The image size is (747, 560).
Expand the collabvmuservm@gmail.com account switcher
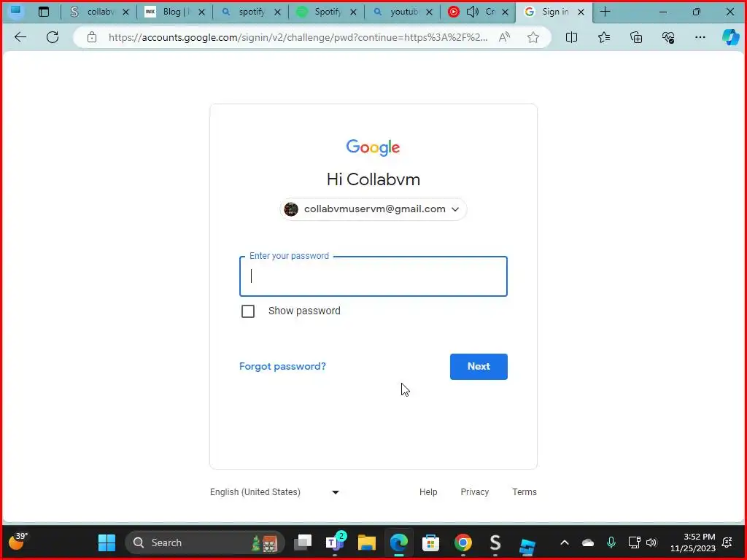(x=373, y=209)
